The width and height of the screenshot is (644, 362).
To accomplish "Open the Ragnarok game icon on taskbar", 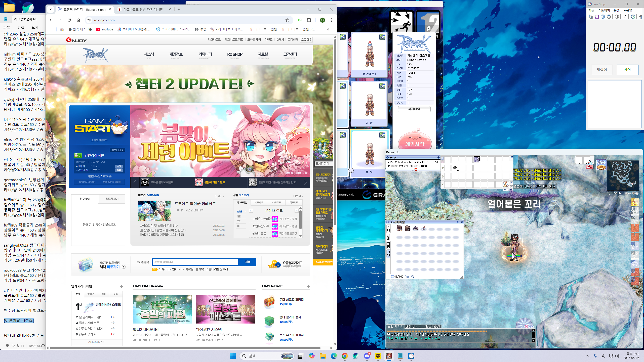I will point(389,356).
